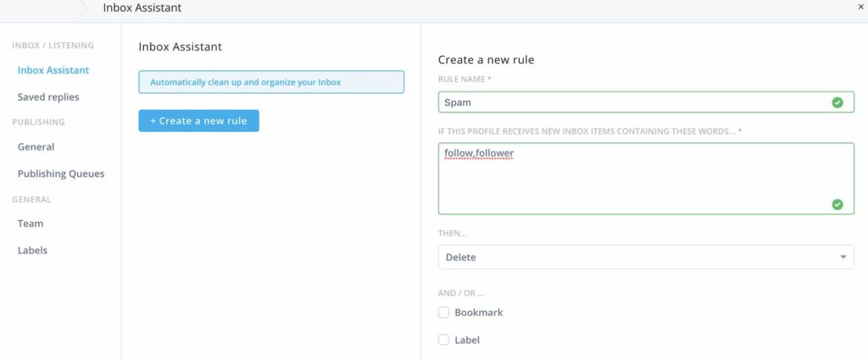Go to Saved replies section

coord(48,97)
